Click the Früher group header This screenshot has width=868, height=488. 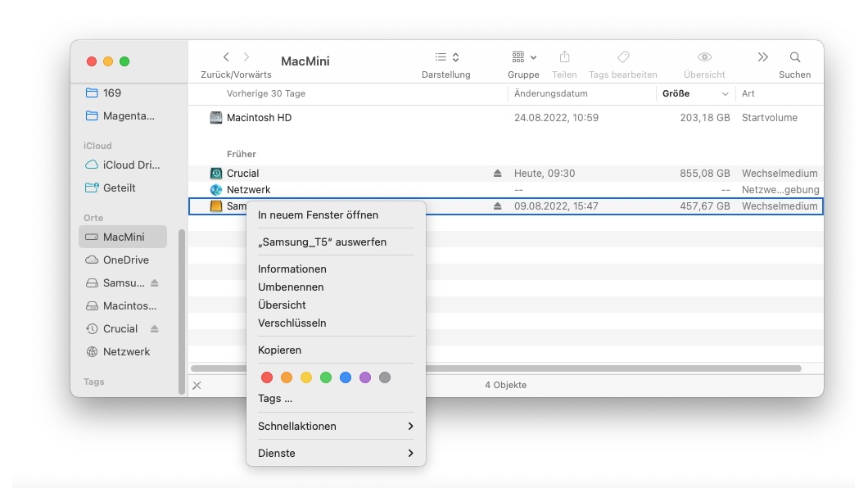242,154
